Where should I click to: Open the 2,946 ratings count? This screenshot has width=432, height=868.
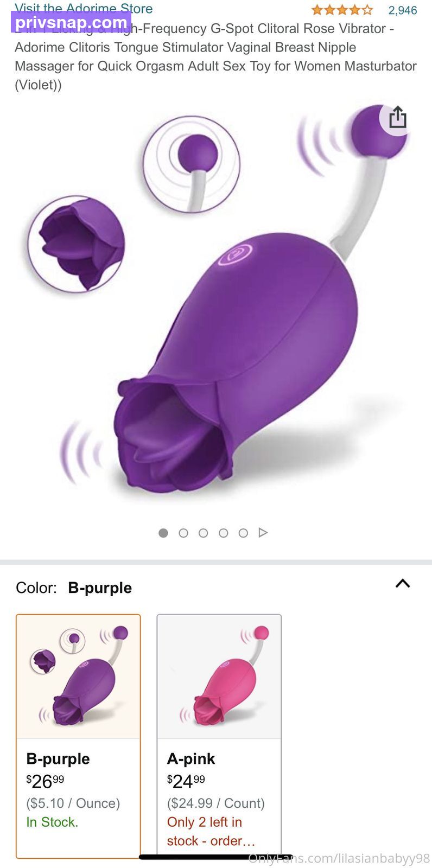(403, 10)
